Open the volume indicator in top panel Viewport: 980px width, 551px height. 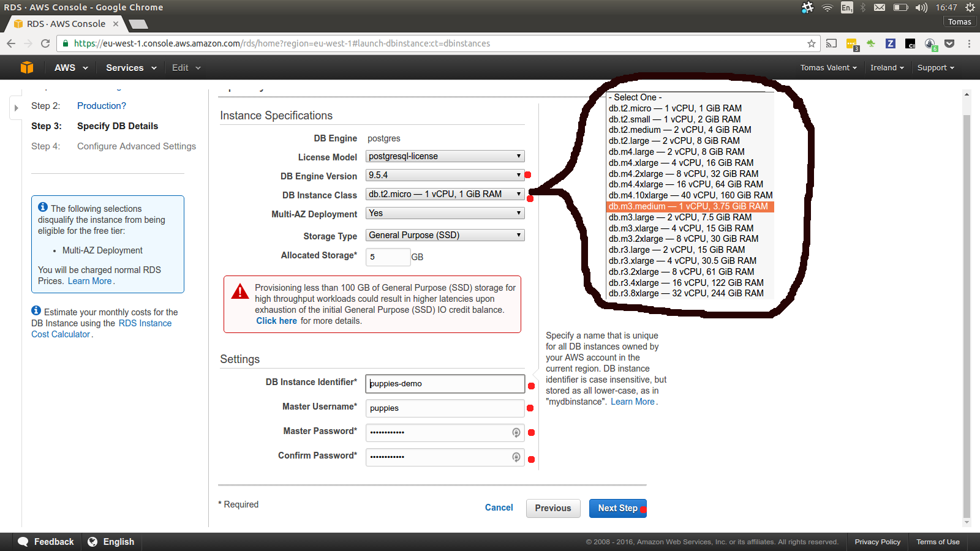[921, 7]
